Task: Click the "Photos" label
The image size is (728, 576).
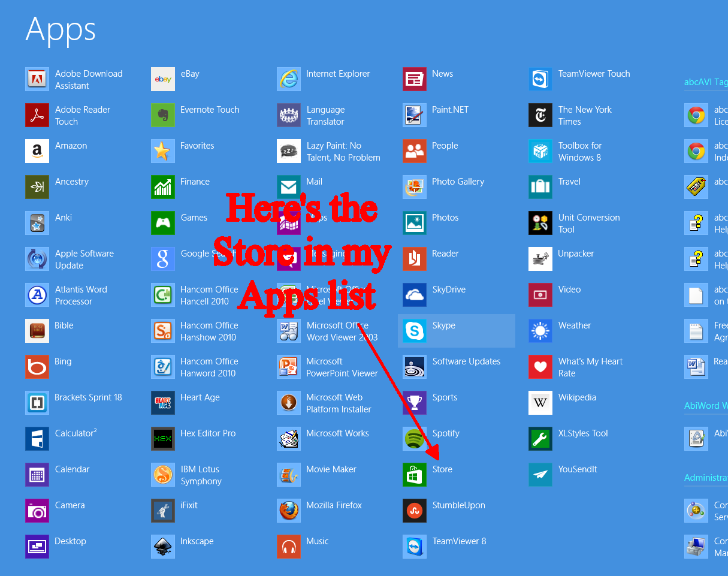Action: (445, 218)
